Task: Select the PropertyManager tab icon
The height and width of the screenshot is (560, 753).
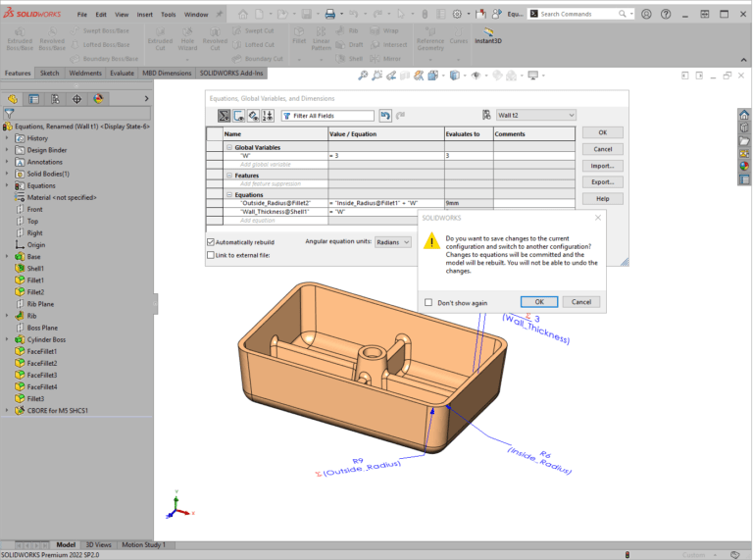Action: (x=33, y=99)
